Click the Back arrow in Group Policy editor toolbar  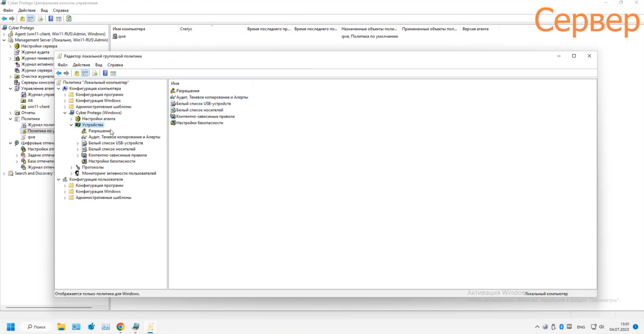click(59, 73)
